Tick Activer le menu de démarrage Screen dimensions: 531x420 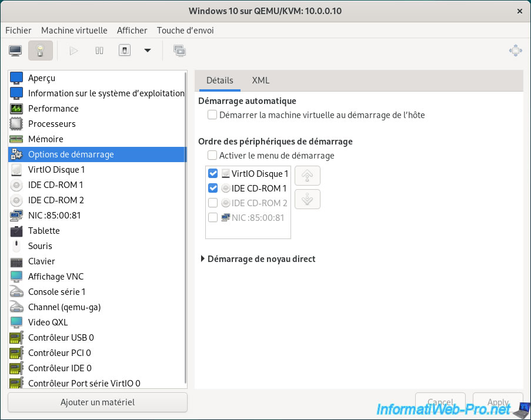(212, 156)
